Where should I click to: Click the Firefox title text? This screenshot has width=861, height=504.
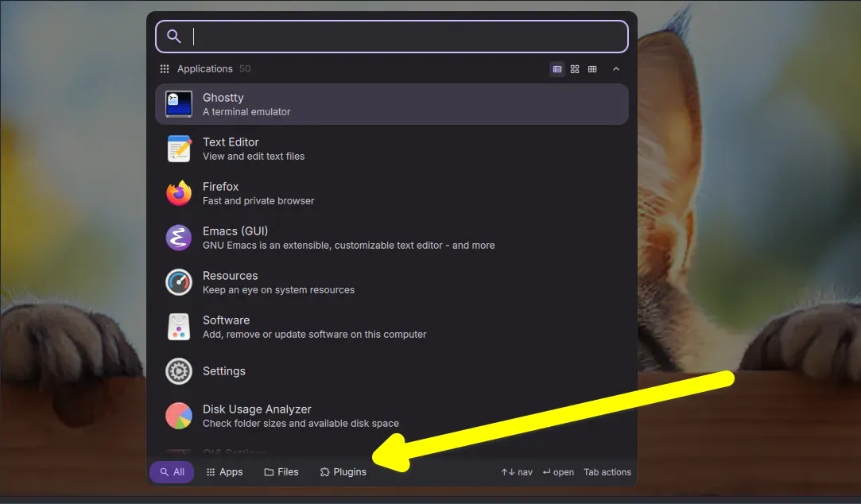click(x=221, y=187)
